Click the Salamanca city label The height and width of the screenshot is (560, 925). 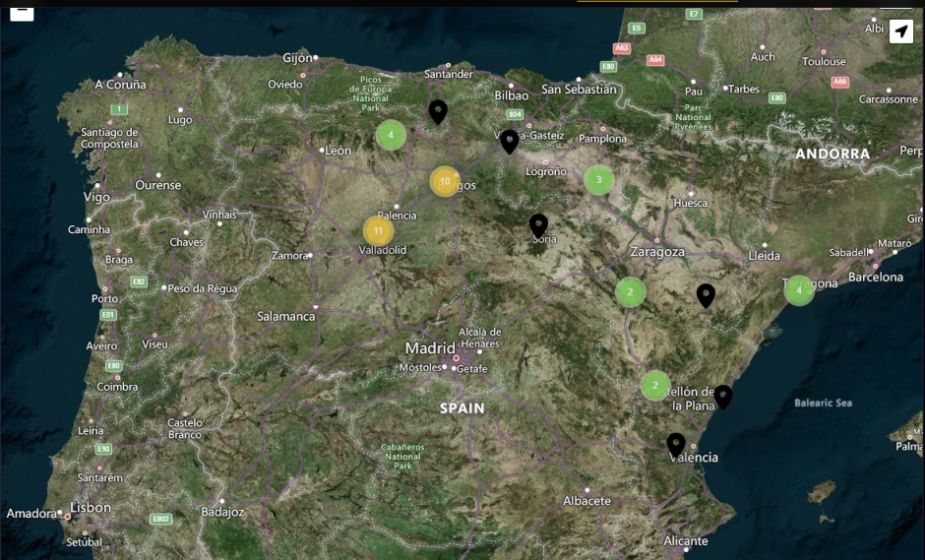pyautogui.click(x=286, y=316)
